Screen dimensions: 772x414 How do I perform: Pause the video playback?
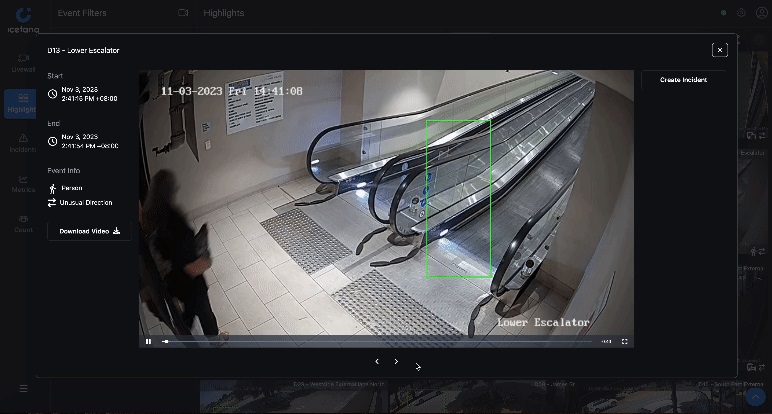(148, 341)
